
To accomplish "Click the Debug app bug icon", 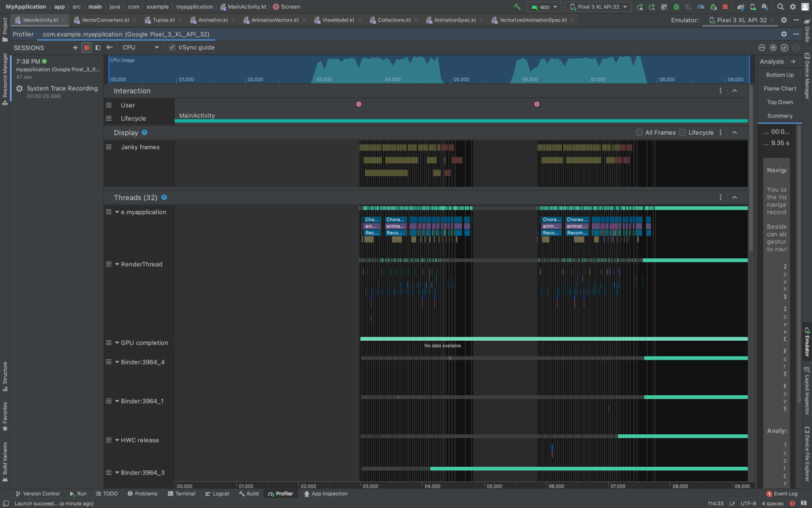I will (676, 7).
